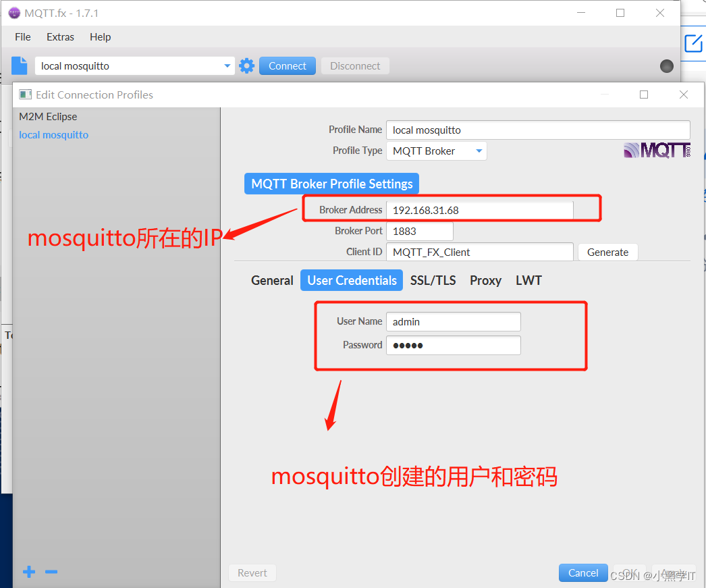Image resolution: width=706 pixels, height=588 pixels.
Task: Open the Proxy tab
Action: pos(485,280)
